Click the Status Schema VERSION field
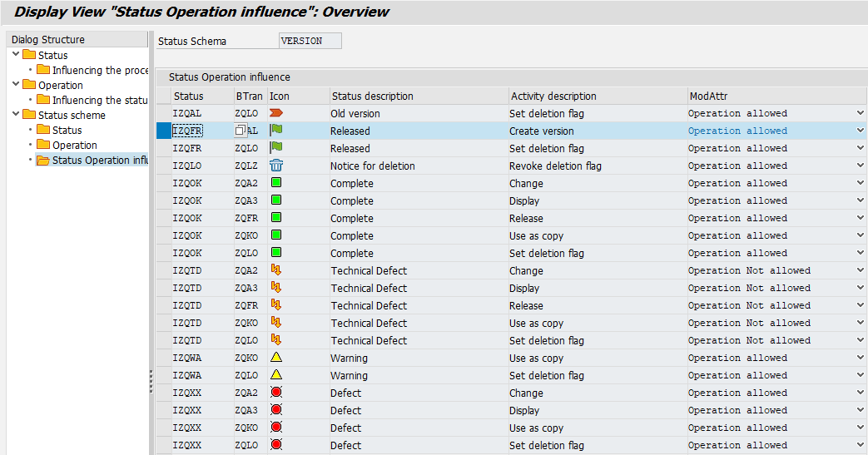Screen dimensions: 868x455 310,41
